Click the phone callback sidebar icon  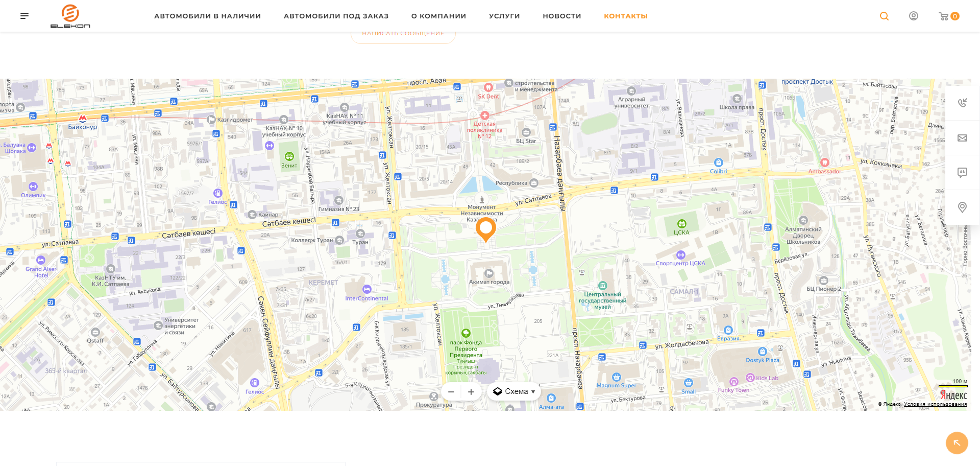[x=962, y=103]
